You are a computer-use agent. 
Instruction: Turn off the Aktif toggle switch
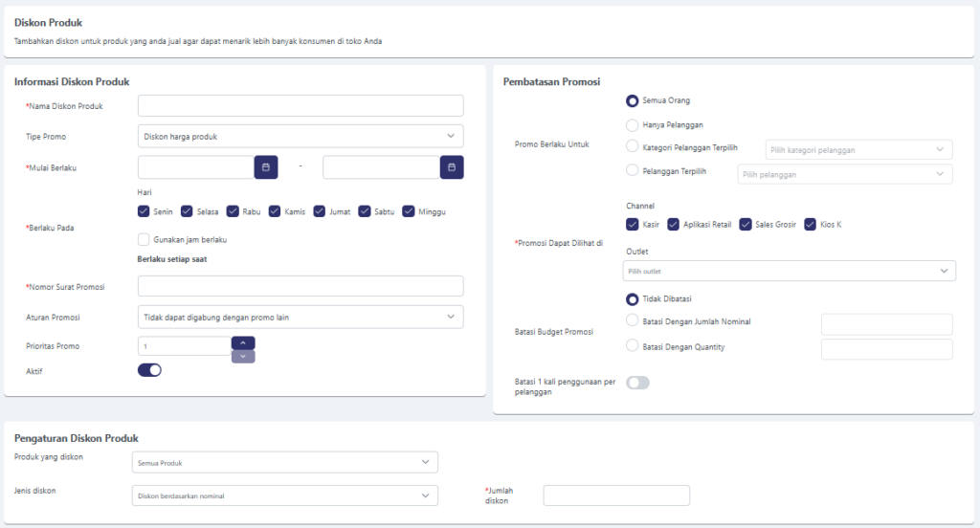click(149, 370)
